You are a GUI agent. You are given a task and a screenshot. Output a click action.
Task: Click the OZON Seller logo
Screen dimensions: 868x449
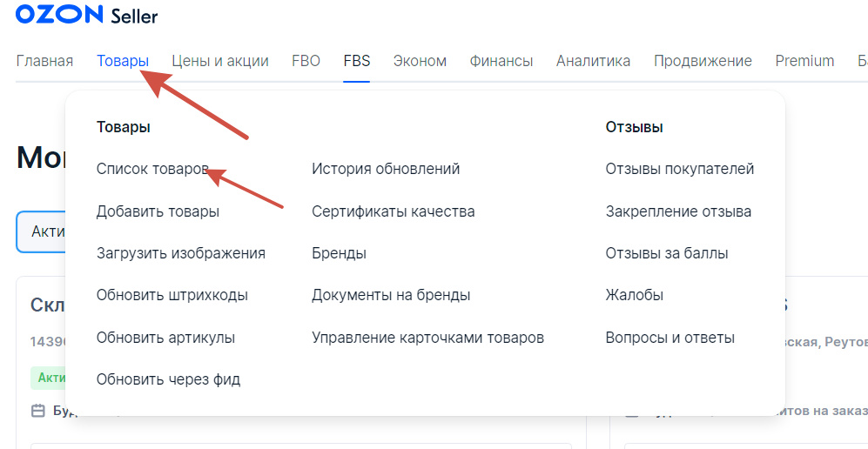86,15
